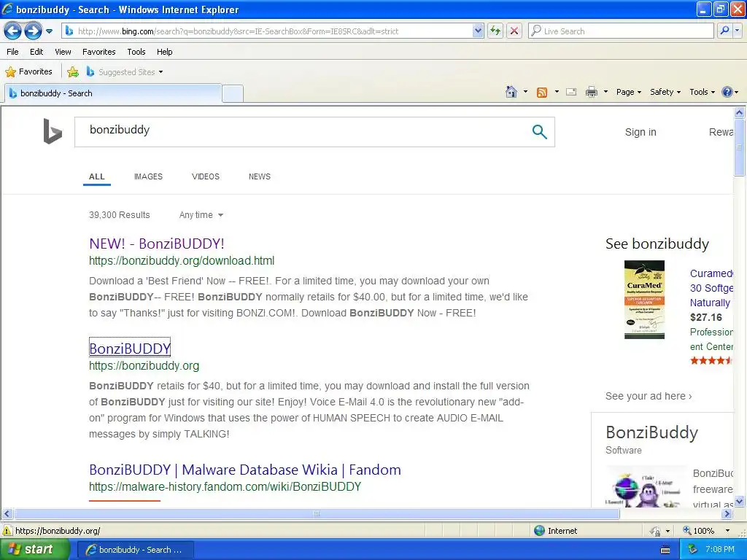The image size is (747, 560).
Task: Click the Bing logo
Action: (53, 131)
